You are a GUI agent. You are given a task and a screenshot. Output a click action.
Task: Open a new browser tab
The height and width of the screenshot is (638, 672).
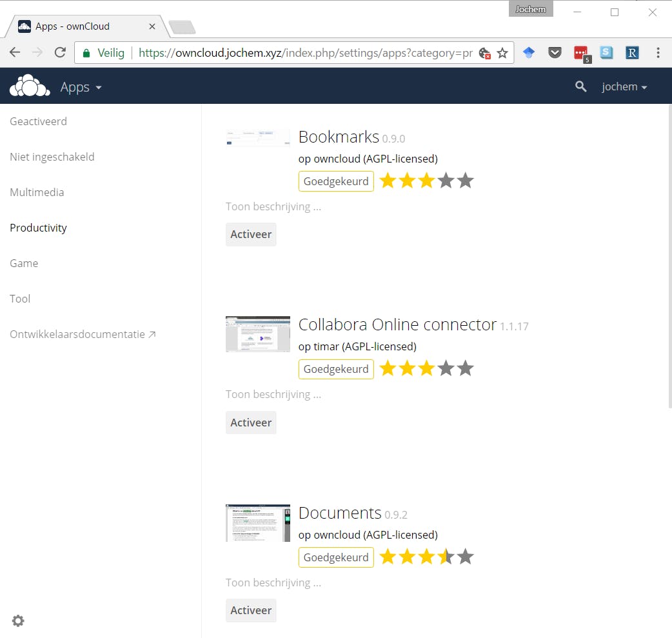point(182,27)
